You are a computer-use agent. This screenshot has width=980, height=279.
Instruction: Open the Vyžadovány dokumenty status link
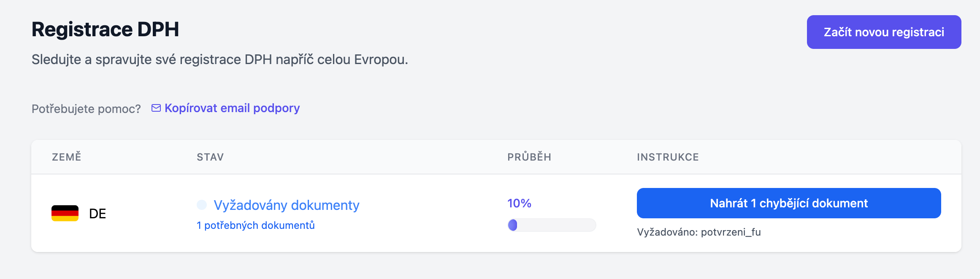pyautogui.click(x=287, y=205)
